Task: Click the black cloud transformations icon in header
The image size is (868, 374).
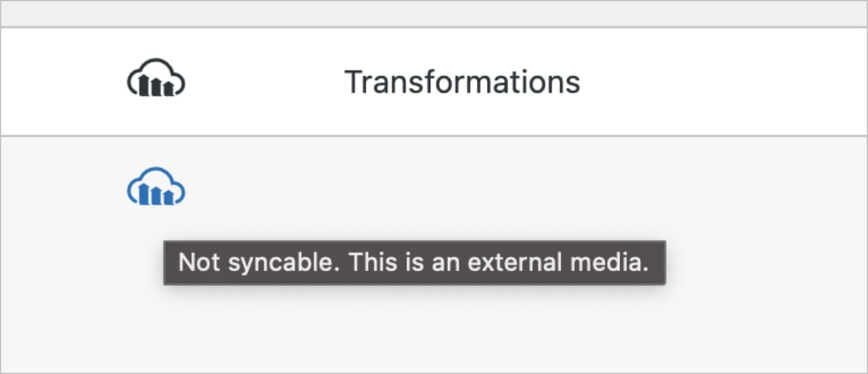Action: click(155, 78)
